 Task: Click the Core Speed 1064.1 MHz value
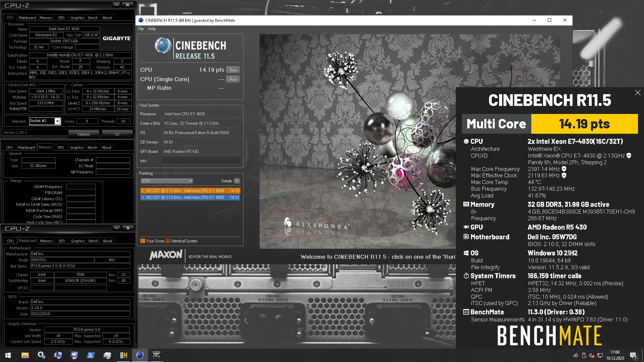(46, 91)
